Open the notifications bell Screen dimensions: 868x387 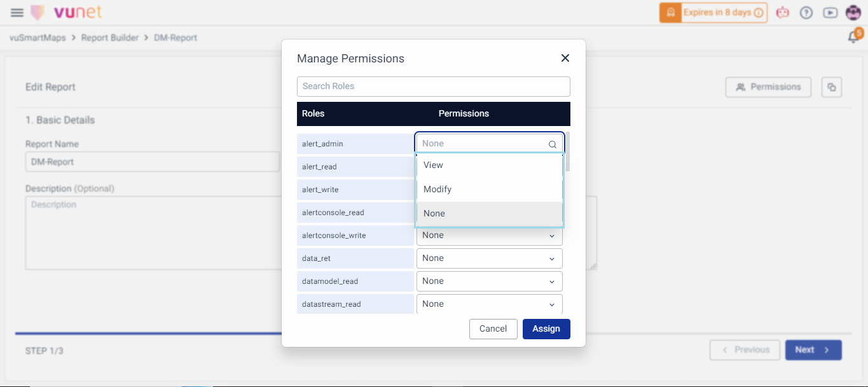pyautogui.click(x=853, y=38)
